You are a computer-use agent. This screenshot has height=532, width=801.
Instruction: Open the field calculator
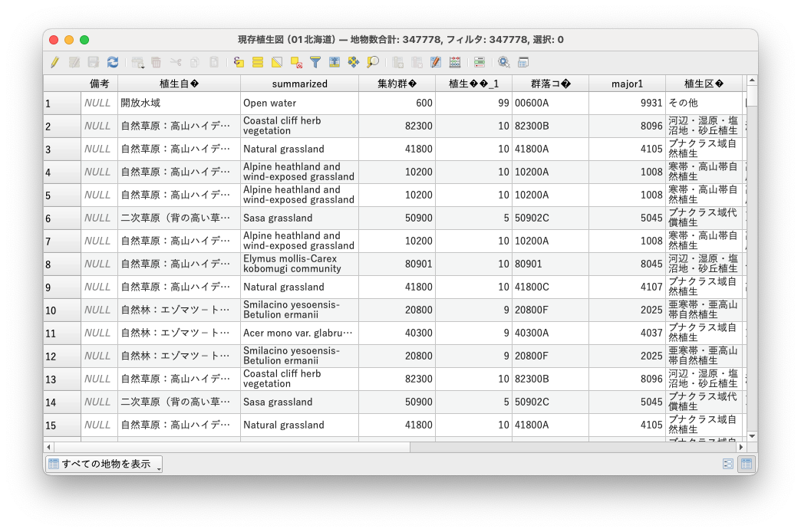click(453, 62)
